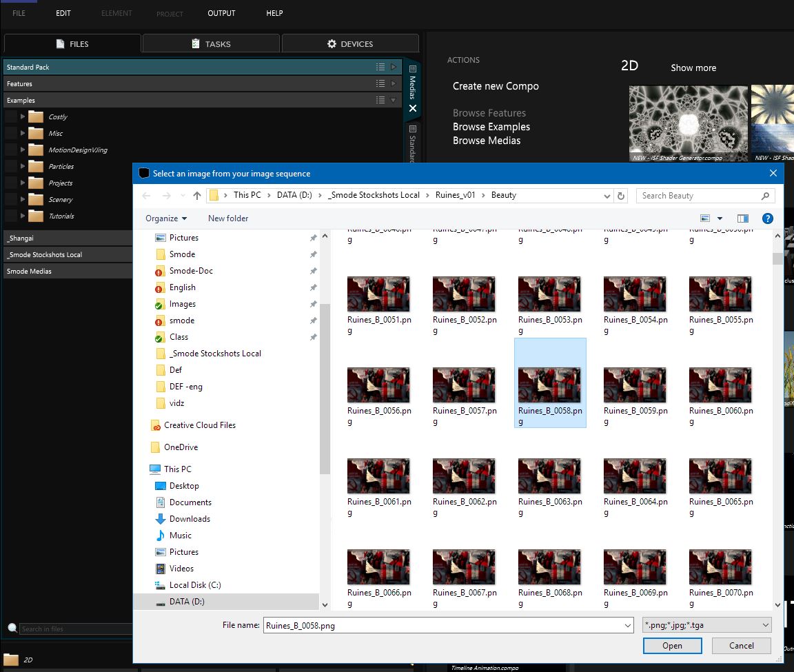Click Create new Compo link

click(x=496, y=86)
